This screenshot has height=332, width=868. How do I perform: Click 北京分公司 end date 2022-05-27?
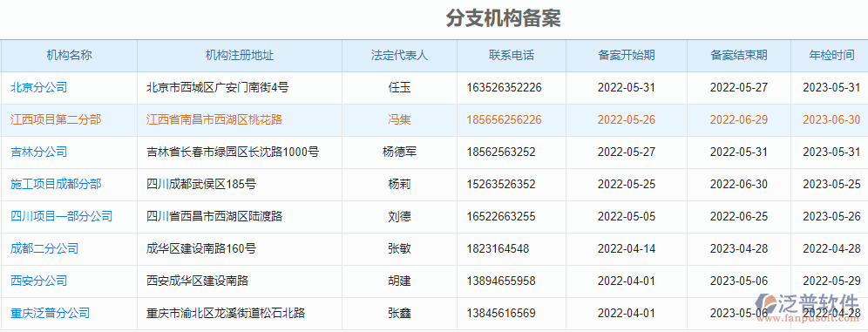739,87
